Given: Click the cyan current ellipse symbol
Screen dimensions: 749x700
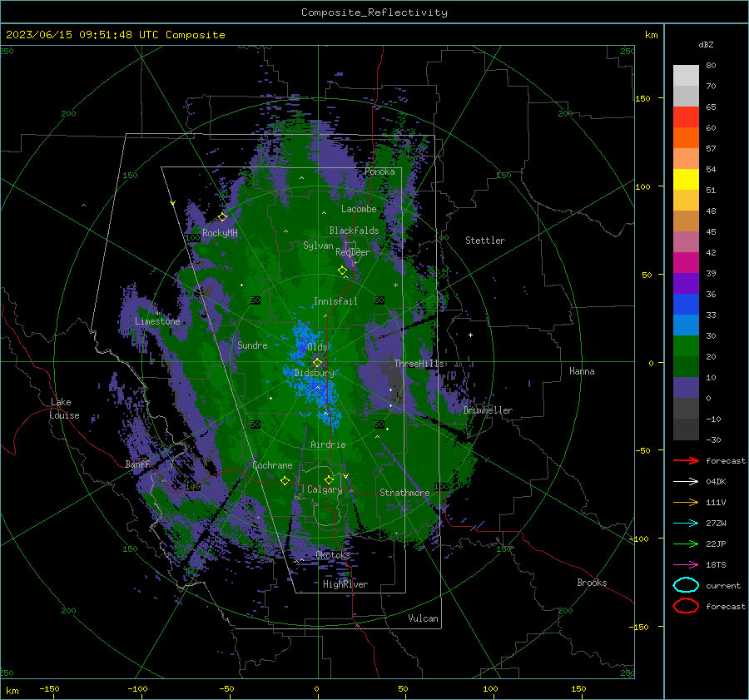Looking at the screenshot, I should pyautogui.click(x=686, y=585).
